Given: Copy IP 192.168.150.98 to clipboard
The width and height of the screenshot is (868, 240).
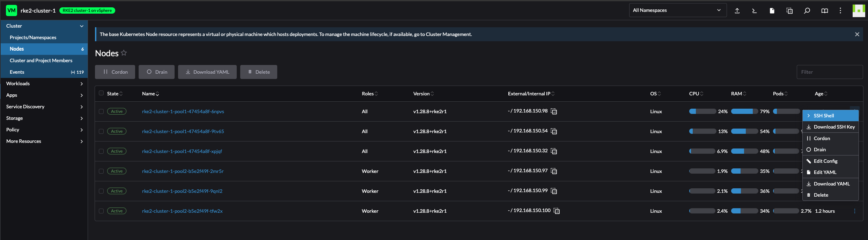Looking at the screenshot, I should click(x=554, y=111).
